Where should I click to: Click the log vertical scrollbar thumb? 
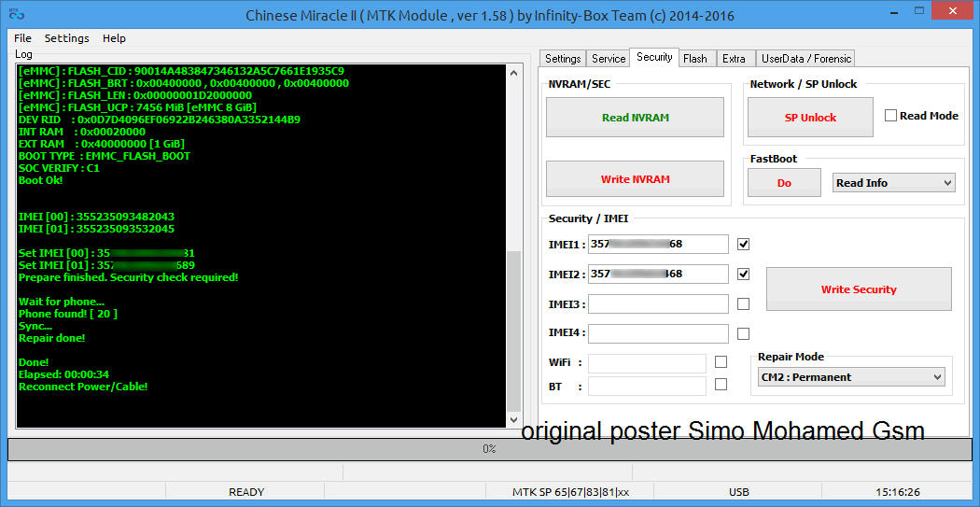click(513, 331)
